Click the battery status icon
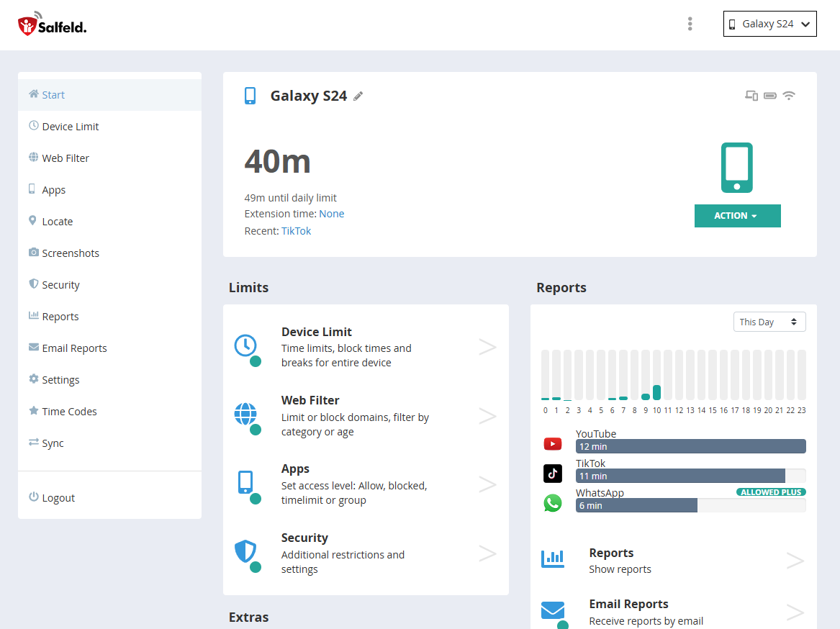 click(770, 96)
